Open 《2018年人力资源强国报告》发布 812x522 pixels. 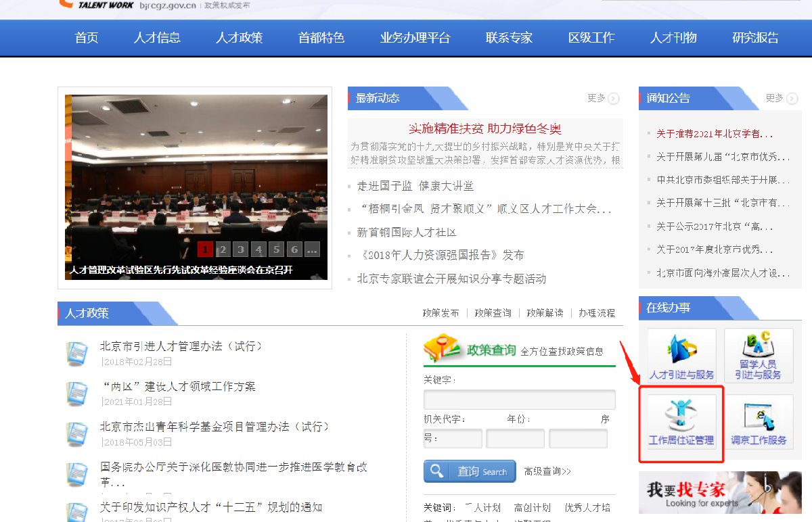pos(441,255)
